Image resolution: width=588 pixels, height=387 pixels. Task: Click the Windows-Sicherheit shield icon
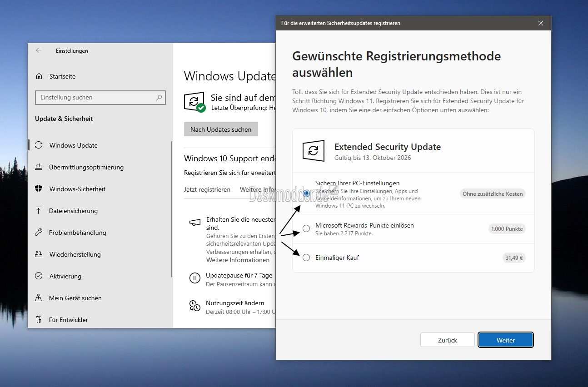click(x=39, y=189)
